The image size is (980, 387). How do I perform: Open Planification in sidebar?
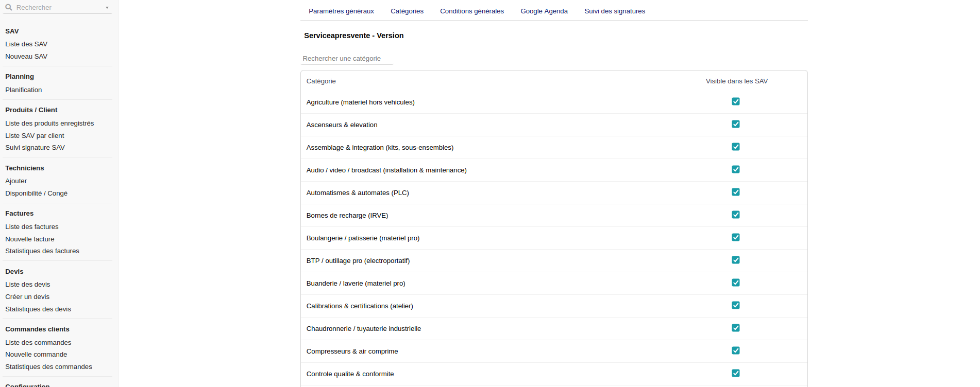[x=24, y=90]
